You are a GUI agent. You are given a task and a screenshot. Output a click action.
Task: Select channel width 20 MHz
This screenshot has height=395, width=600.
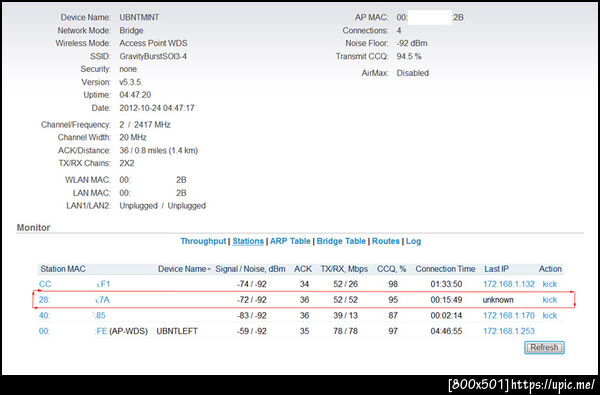tap(133, 137)
